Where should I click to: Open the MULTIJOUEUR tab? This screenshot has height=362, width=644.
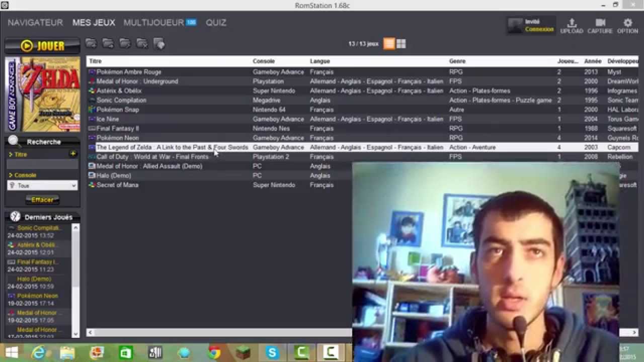point(153,23)
